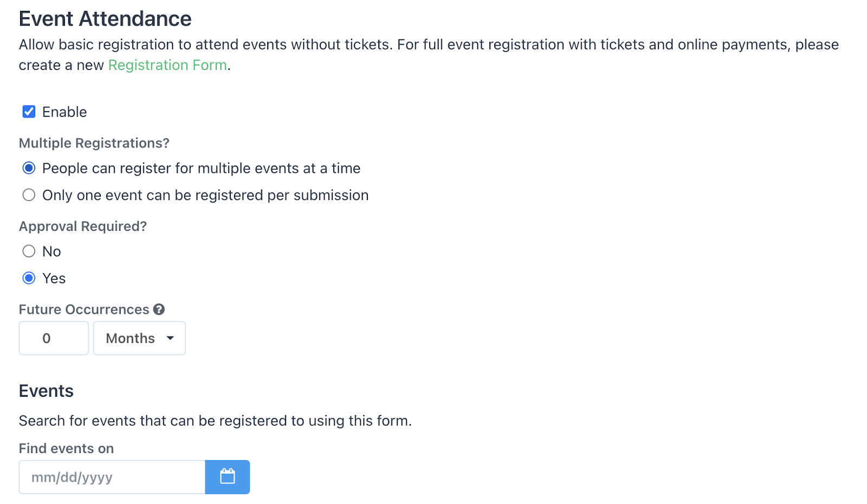This screenshot has width=867, height=504.
Task: Choose Yes radio for Approval Required
Action: pos(29,279)
